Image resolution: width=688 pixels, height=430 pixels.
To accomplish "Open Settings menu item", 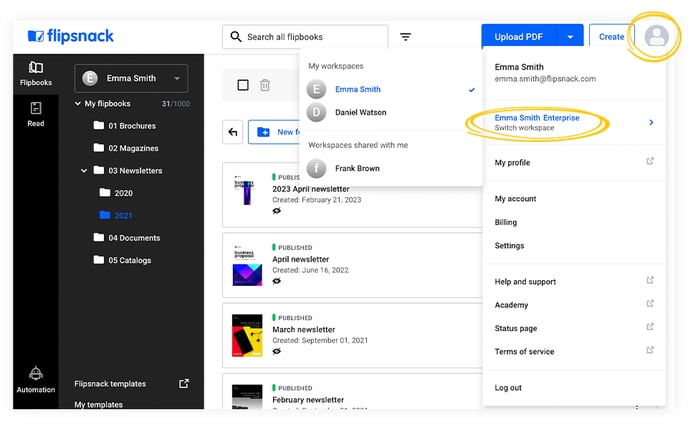I will [x=509, y=246].
